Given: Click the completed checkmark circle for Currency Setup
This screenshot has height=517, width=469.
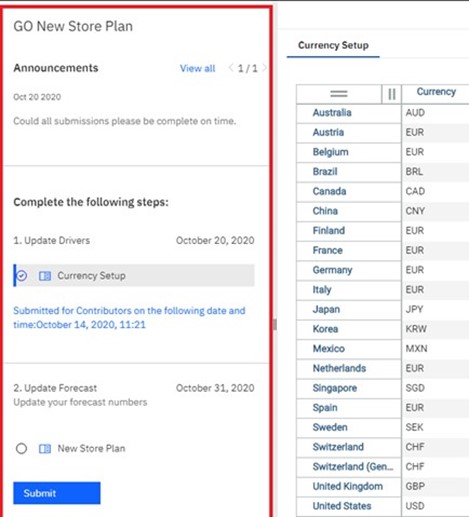Looking at the screenshot, I should [22, 276].
